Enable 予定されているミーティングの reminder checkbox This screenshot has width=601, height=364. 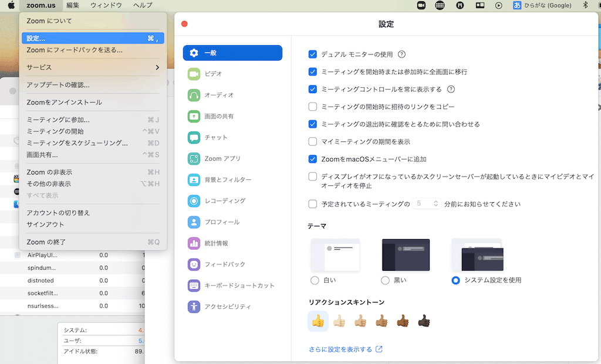pos(313,204)
